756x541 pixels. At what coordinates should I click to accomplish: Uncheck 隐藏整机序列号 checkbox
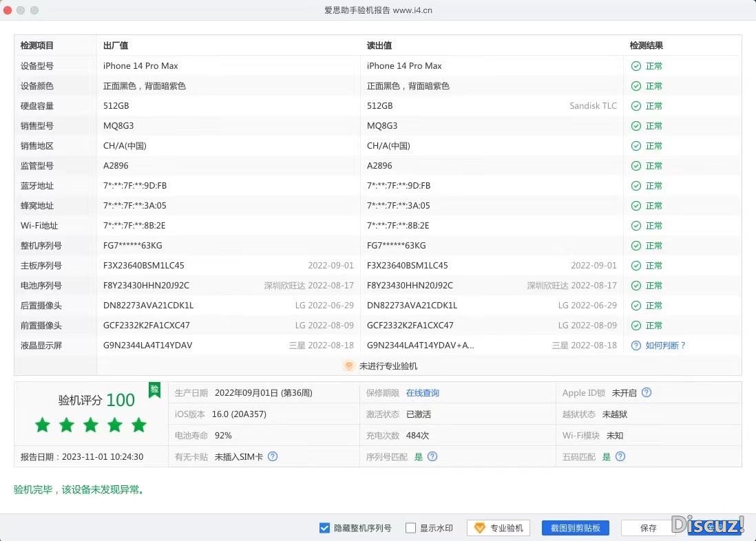point(324,528)
